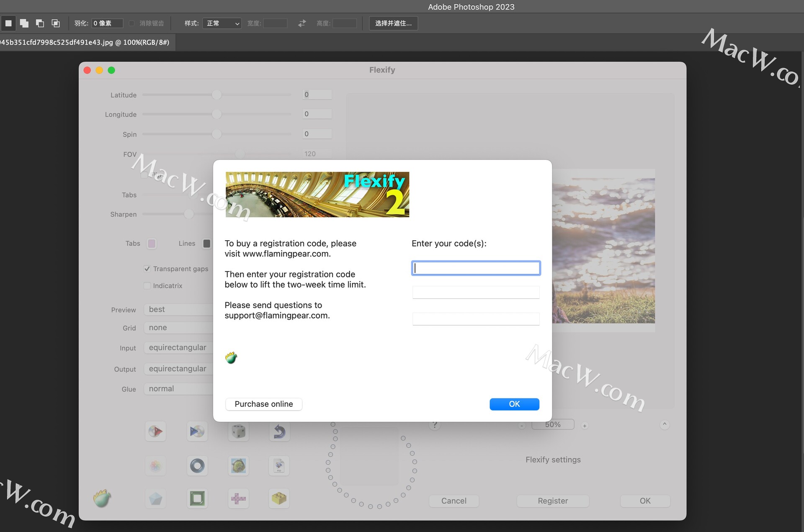Image resolution: width=804 pixels, height=532 pixels.
Task: Click the yellow brick block icon
Action: (279, 499)
